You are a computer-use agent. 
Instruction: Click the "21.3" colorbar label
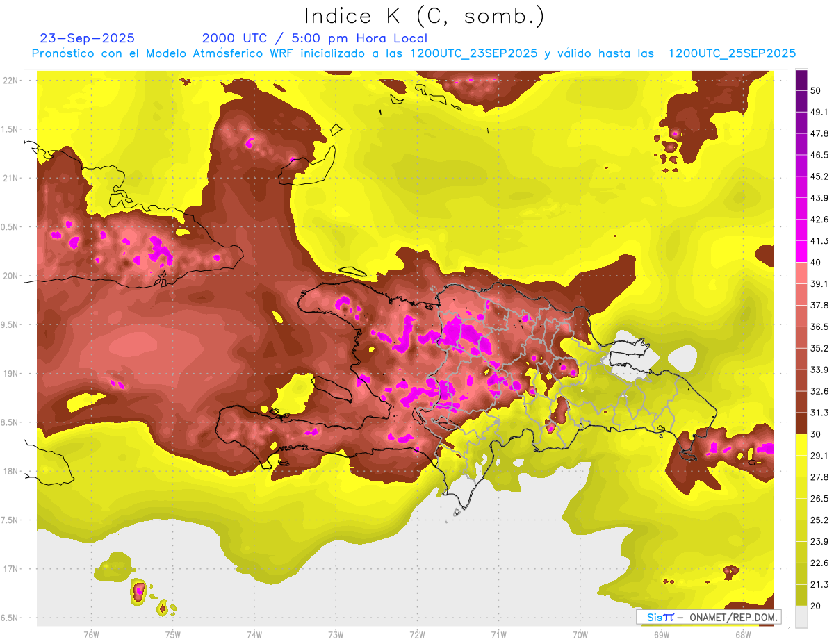click(x=819, y=584)
